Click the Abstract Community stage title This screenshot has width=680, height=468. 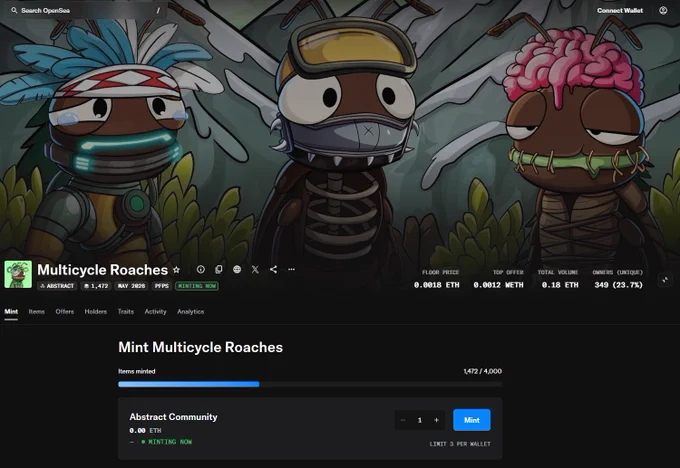click(173, 417)
